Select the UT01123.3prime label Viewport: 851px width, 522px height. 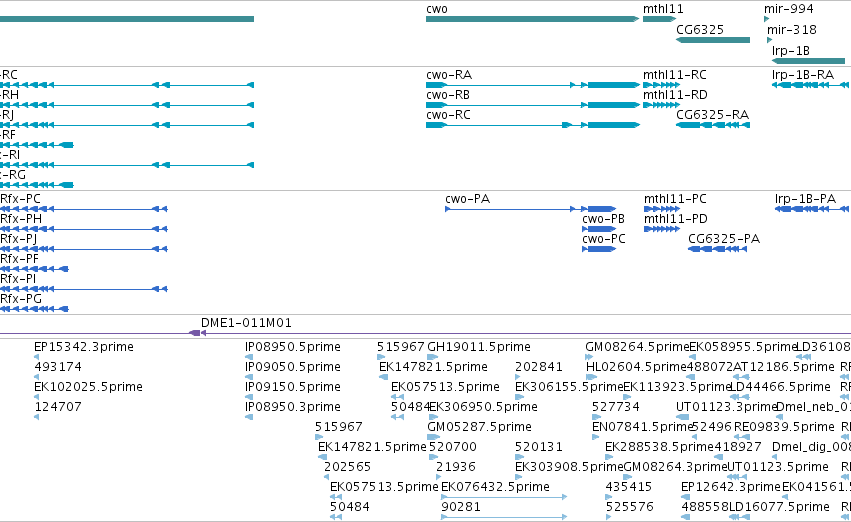(727, 408)
